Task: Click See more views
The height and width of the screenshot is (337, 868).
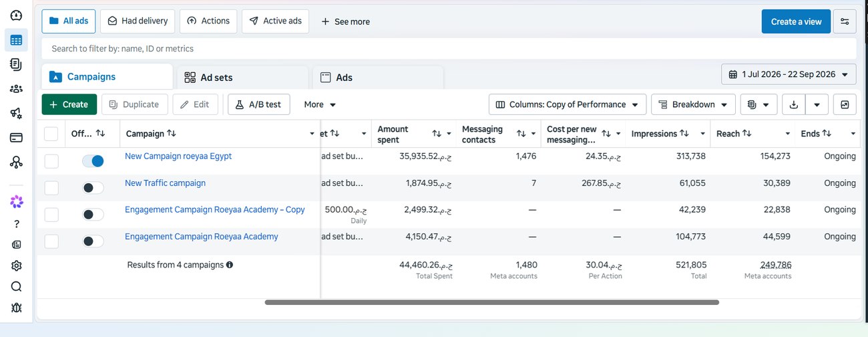Action: point(345,21)
